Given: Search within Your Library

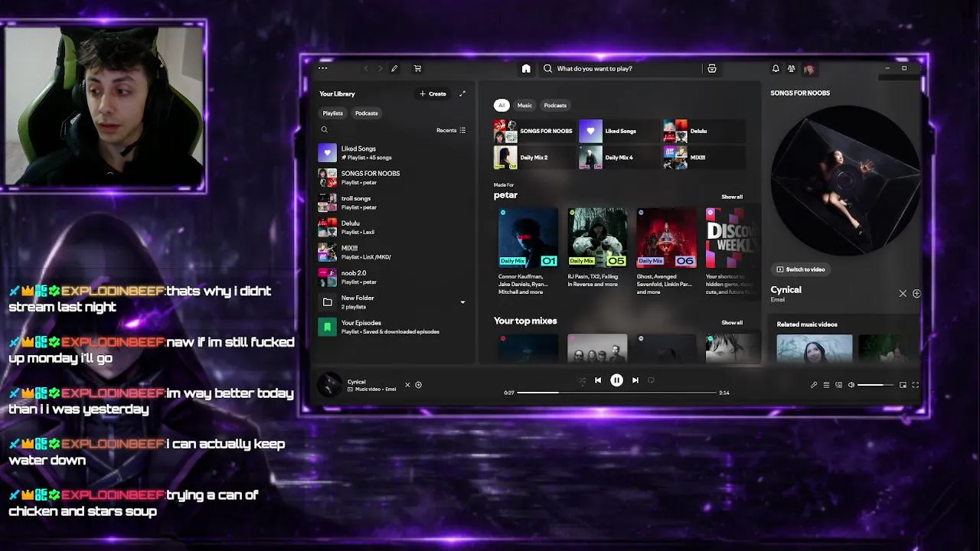Looking at the screenshot, I should tap(324, 130).
